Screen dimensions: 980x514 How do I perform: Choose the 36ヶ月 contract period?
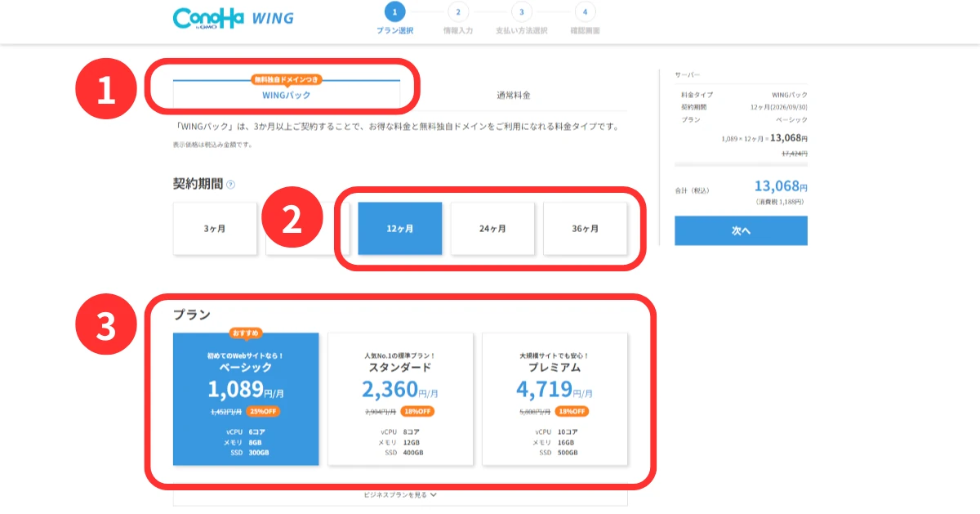[586, 229]
